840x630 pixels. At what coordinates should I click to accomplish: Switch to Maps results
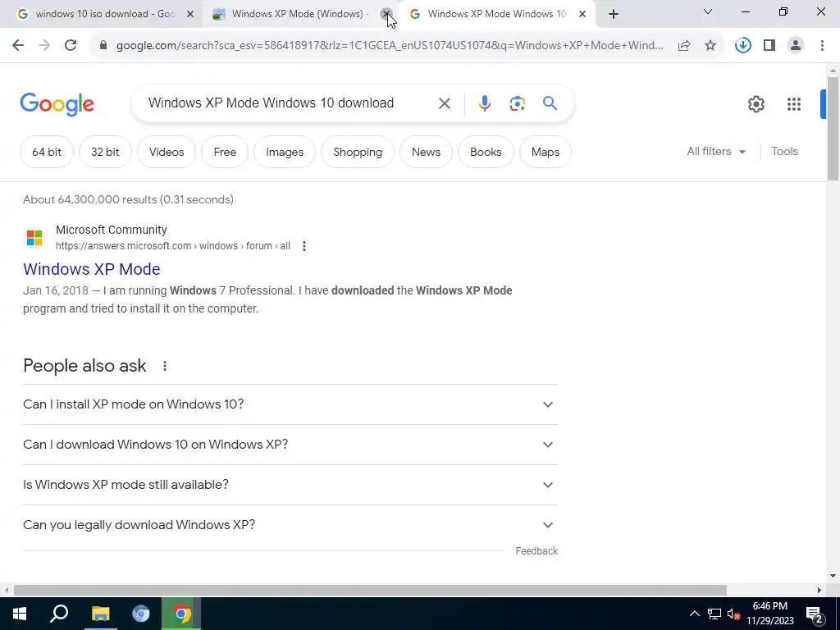546,152
